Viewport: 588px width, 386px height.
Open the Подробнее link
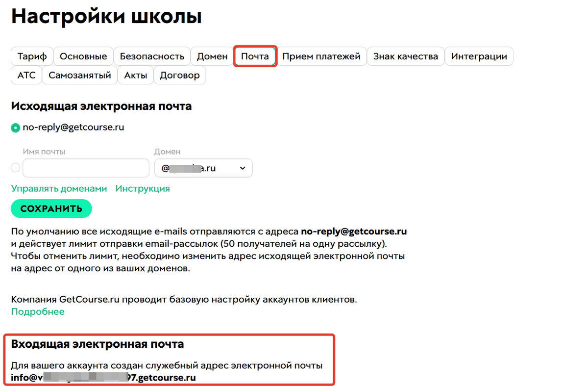tap(38, 311)
